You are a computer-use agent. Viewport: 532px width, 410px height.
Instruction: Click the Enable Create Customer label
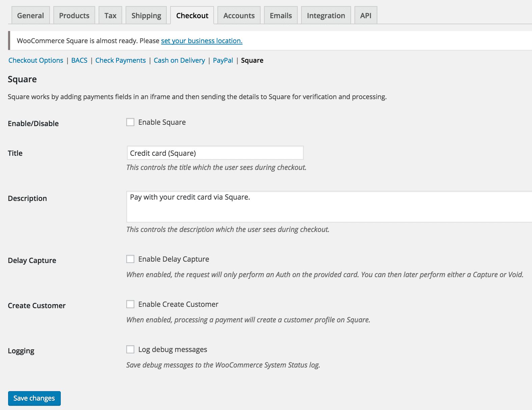pos(178,304)
